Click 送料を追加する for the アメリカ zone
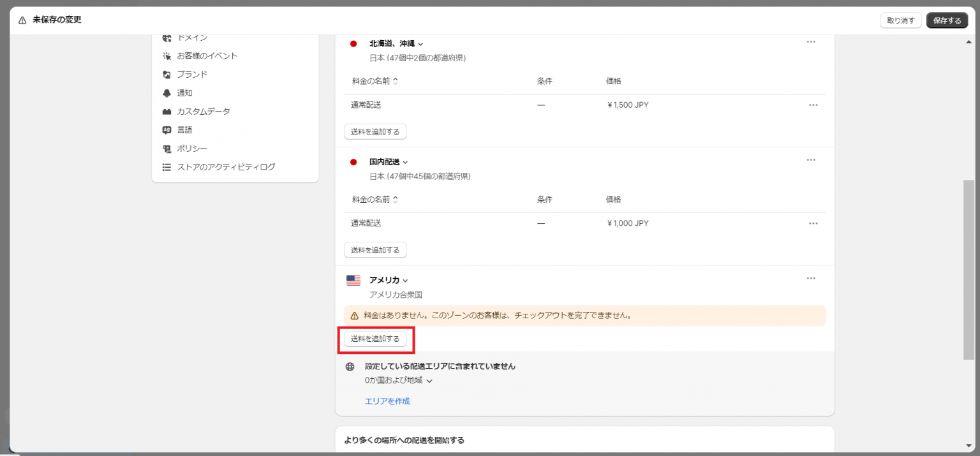The image size is (980, 456). pyautogui.click(x=375, y=339)
